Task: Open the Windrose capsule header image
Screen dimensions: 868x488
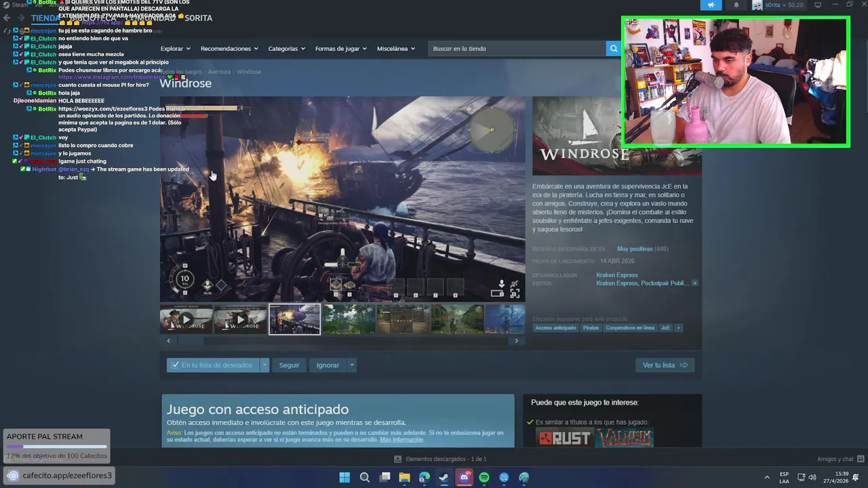Action: pos(617,136)
